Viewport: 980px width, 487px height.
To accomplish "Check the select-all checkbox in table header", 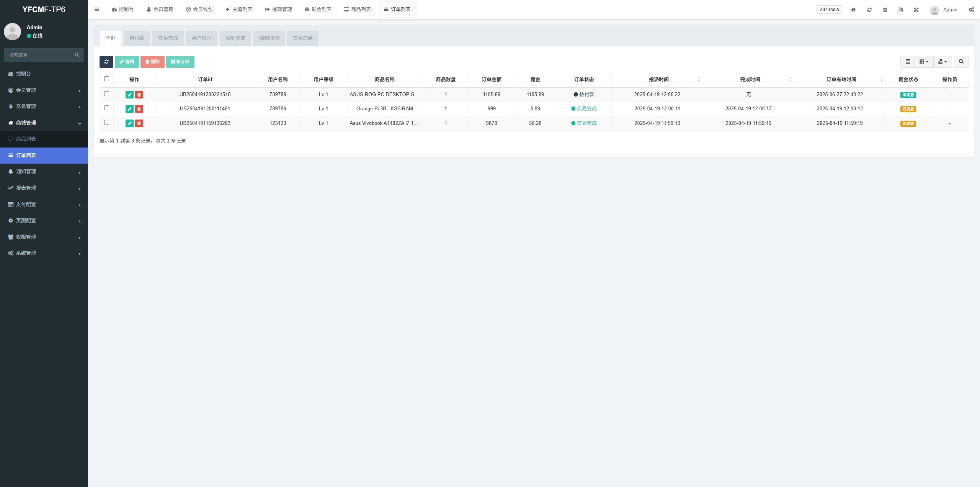I will 107,79.
